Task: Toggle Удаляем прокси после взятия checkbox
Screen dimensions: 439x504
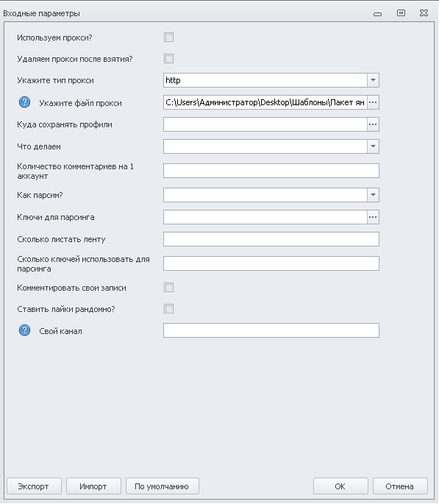Action: pos(168,59)
